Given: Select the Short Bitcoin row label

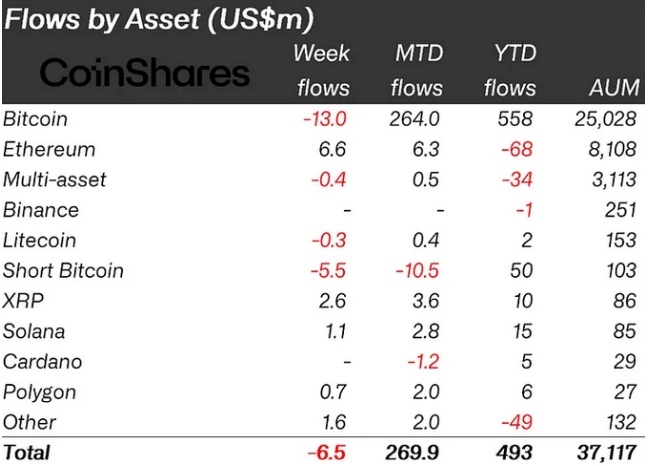Looking at the screenshot, I should [x=63, y=270].
